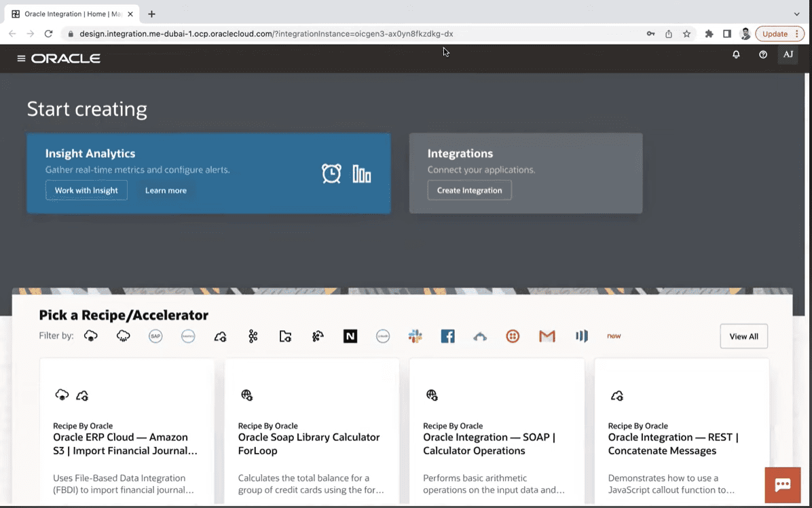Image resolution: width=812 pixels, height=508 pixels.
Task: Open the chat support widget
Action: (x=783, y=485)
